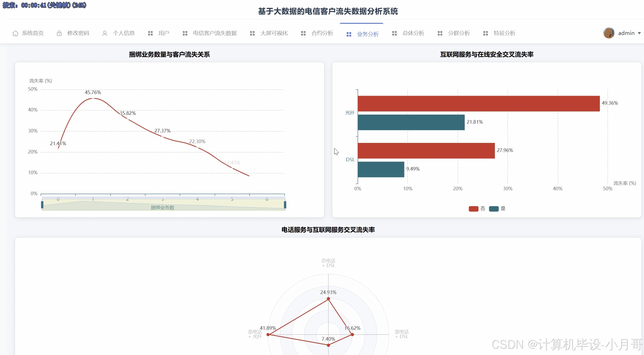Click the 35.82% data label on line chart
This screenshot has width=644, height=355.
(128, 113)
